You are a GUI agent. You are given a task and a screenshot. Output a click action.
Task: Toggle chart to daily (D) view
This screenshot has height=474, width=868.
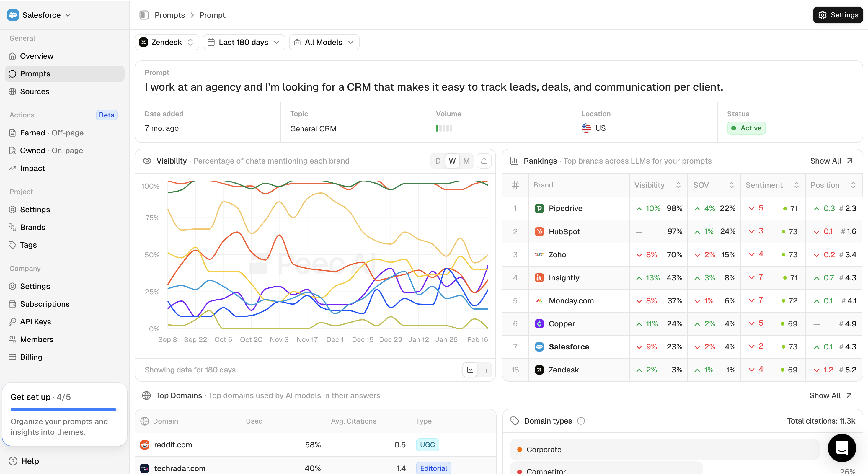pyautogui.click(x=438, y=161)
